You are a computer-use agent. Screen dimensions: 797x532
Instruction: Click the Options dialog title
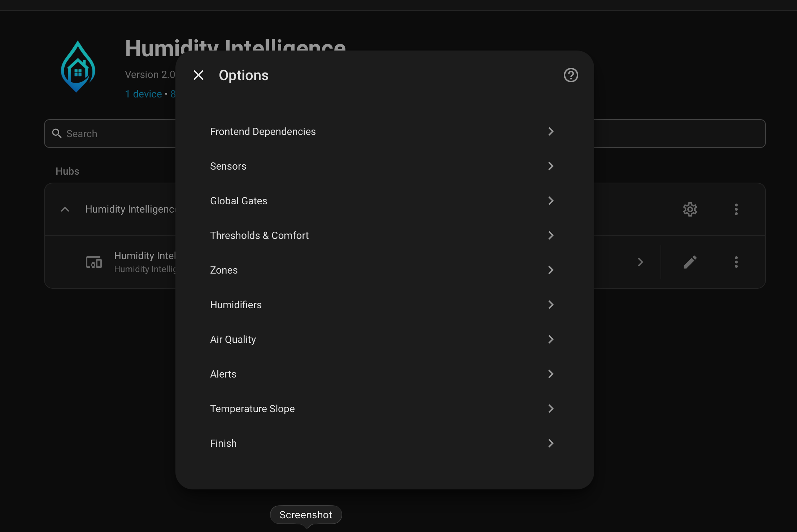pos(244,75)
